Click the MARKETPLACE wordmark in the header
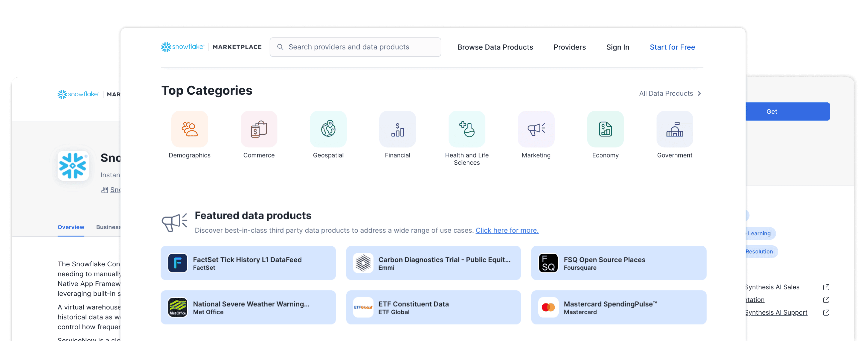Image resolution: width=868 pixels, height=341 pixels. coord(237,47)
